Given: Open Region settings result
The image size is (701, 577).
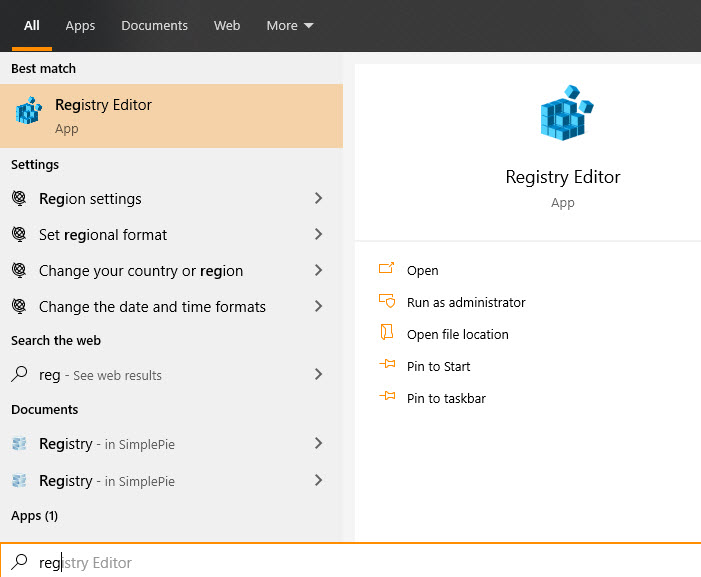Looking at the screenshot, I should click(171, 198).
